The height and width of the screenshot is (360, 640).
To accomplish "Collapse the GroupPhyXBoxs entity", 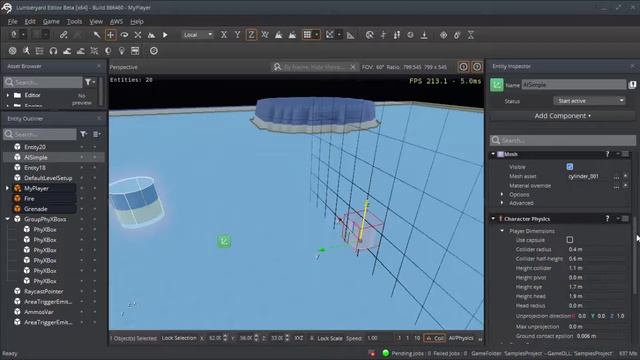I will pos(7,219).
